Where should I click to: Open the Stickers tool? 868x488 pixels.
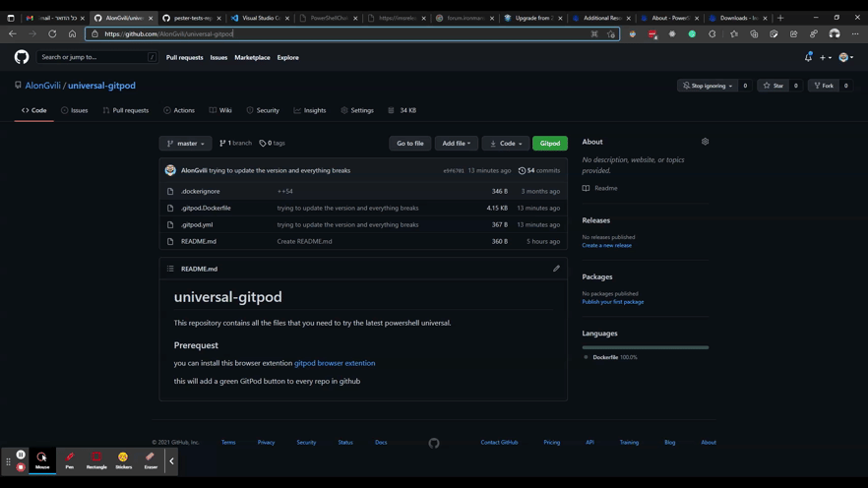(123, 459)
